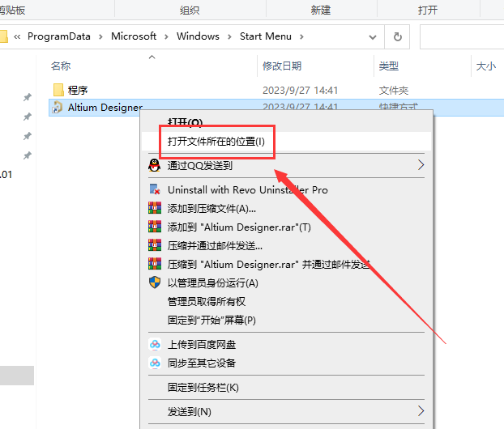Expand hidden parent path chevrons in address bar
The height and width of the screenshot is (429, 504).
click(x=17, y=36)
